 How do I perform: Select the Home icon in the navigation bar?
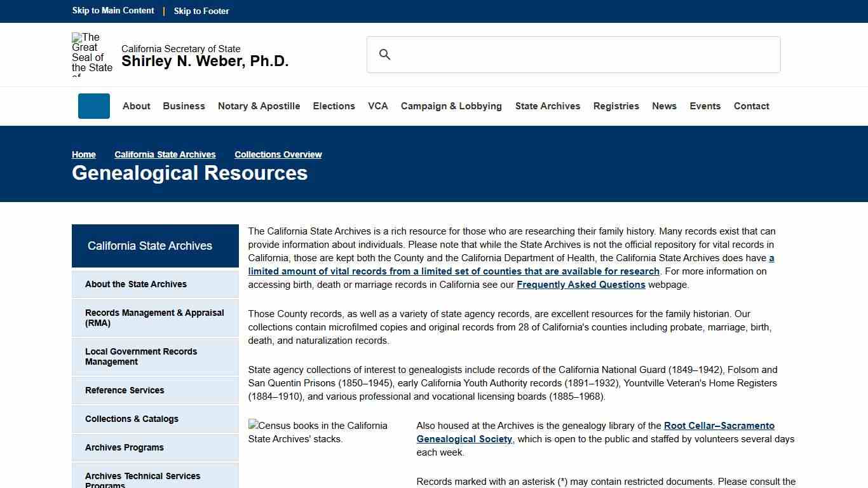coord(93,106)
